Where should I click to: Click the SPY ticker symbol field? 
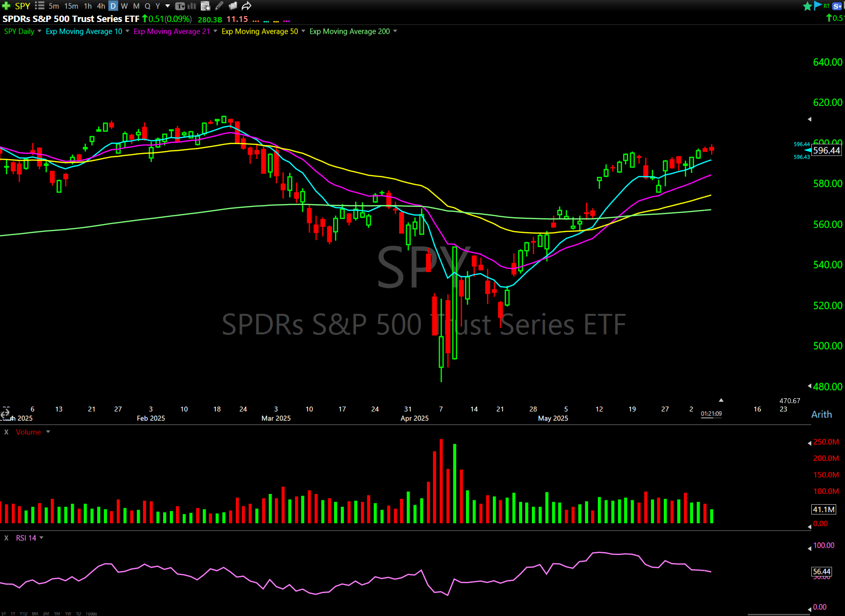(x=22, y=6)
